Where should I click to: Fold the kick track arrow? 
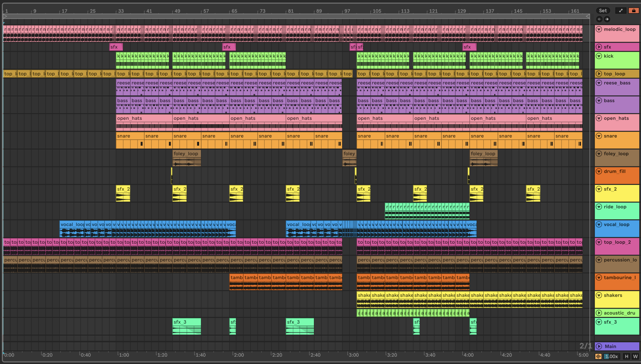[x=599, y=56]
